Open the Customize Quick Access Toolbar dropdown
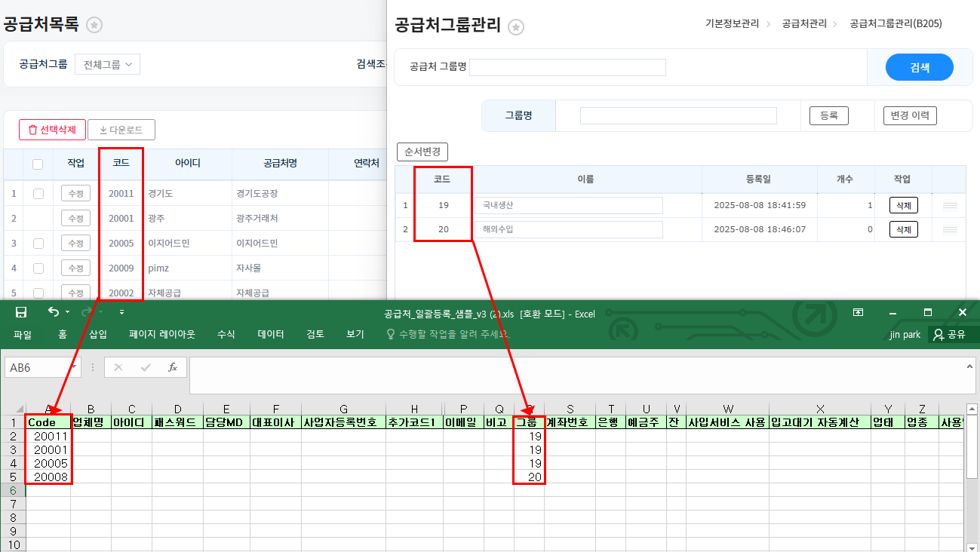The width and height of the screenshot is (980, 552). (122, 312)
